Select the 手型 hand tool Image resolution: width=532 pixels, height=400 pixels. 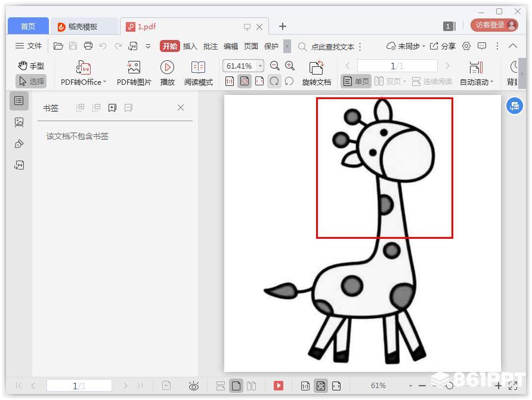click(x=31, y=66)
